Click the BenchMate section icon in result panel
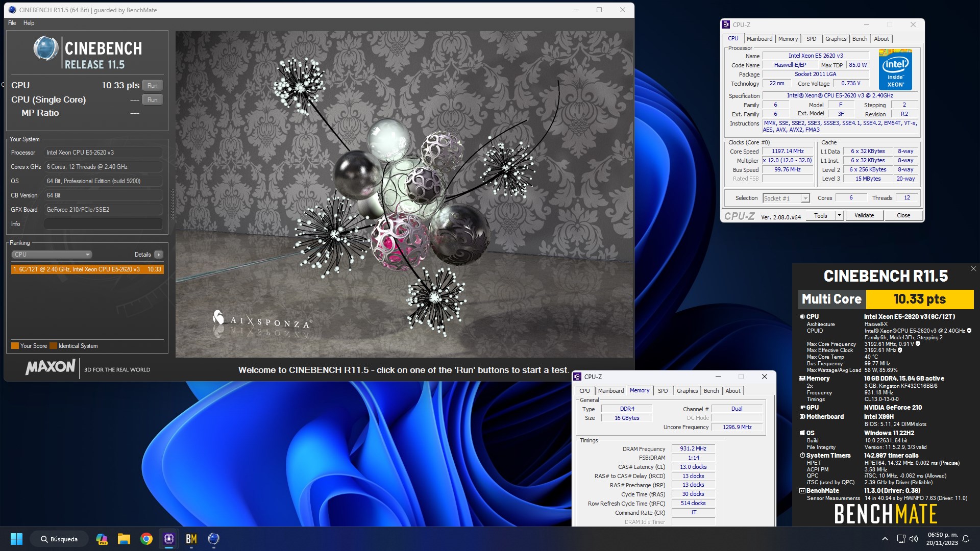Image resolution: width=980 pixels, height=551 pixels. pos(802,491)
